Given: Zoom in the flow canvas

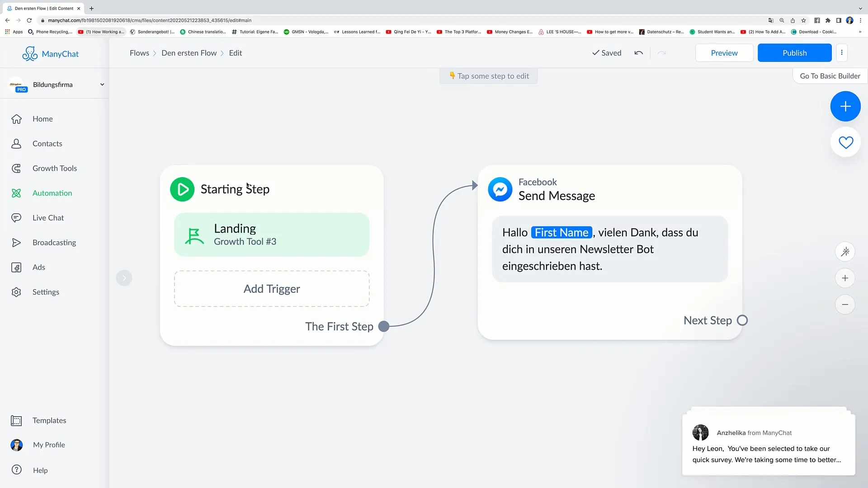Looking at the screenshot, I should point(845,278).
